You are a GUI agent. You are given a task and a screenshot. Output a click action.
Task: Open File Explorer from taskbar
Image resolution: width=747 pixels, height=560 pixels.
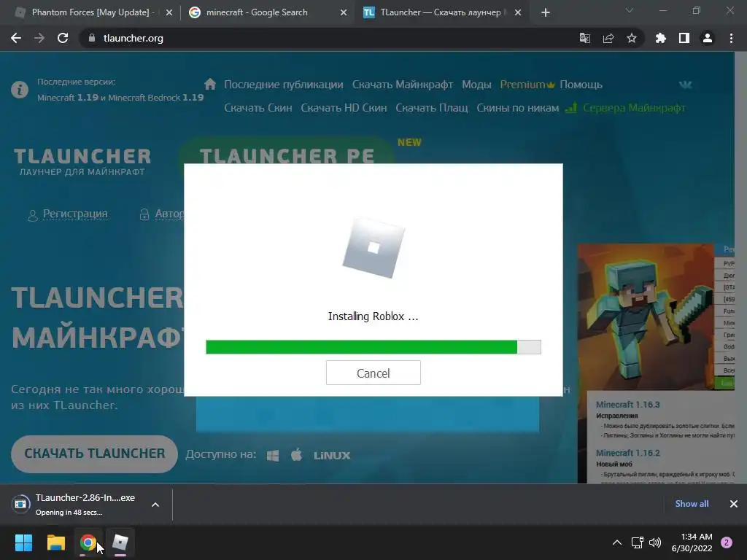pos(55,542)
